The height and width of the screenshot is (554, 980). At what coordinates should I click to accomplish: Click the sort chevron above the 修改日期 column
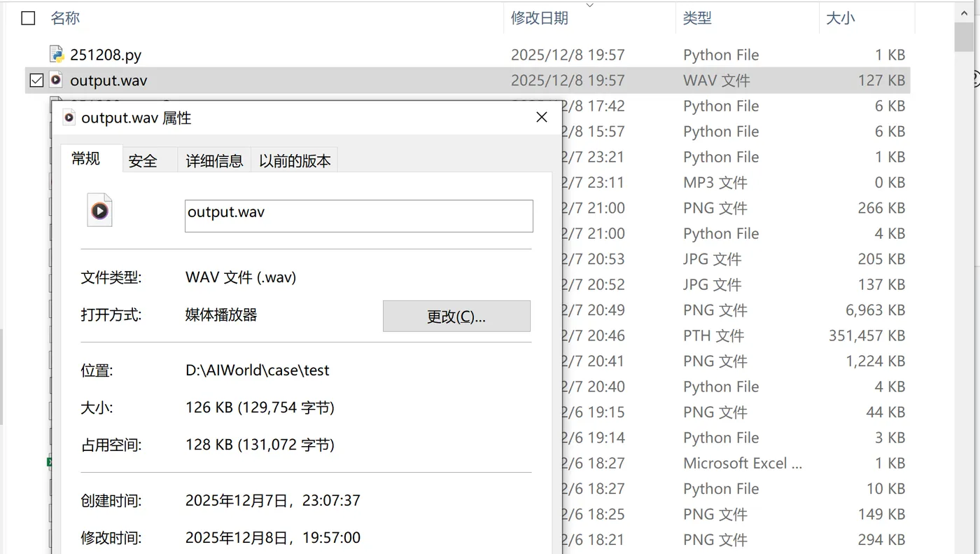point(589,5)
